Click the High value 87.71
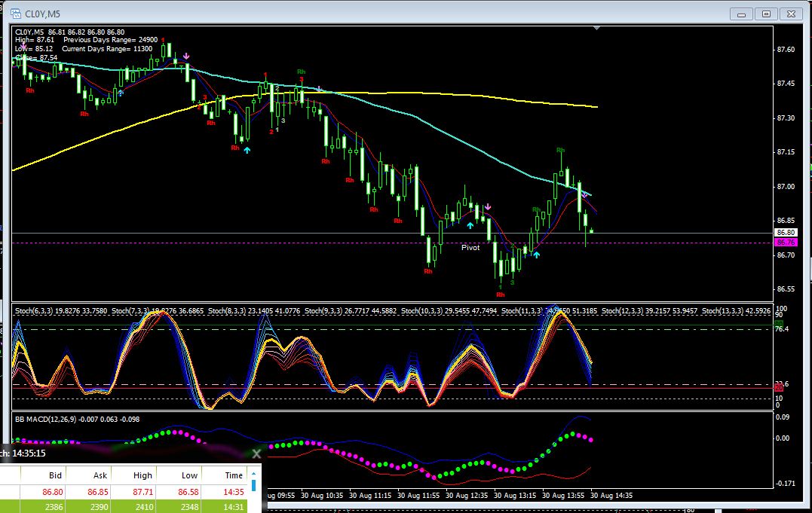Image resolution: width=812 pixels, height=513 pixels. click(x=143, y=492)
